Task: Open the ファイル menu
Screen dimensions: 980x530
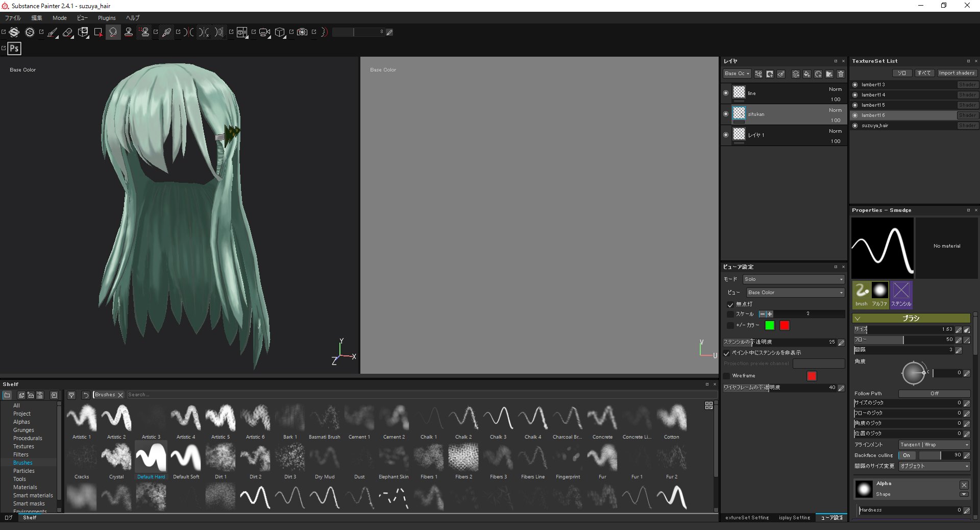Action: click(13, 18)
